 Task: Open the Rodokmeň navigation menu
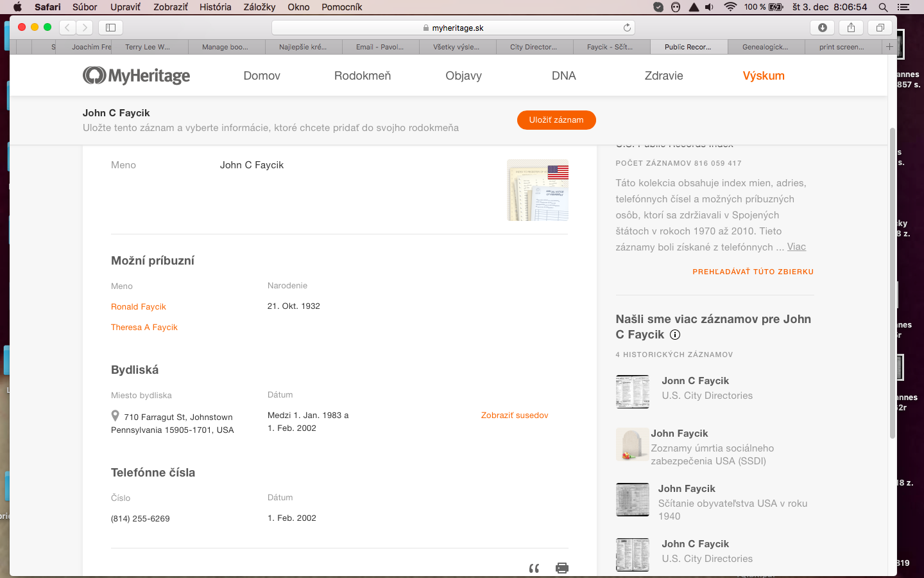(362, 76)
